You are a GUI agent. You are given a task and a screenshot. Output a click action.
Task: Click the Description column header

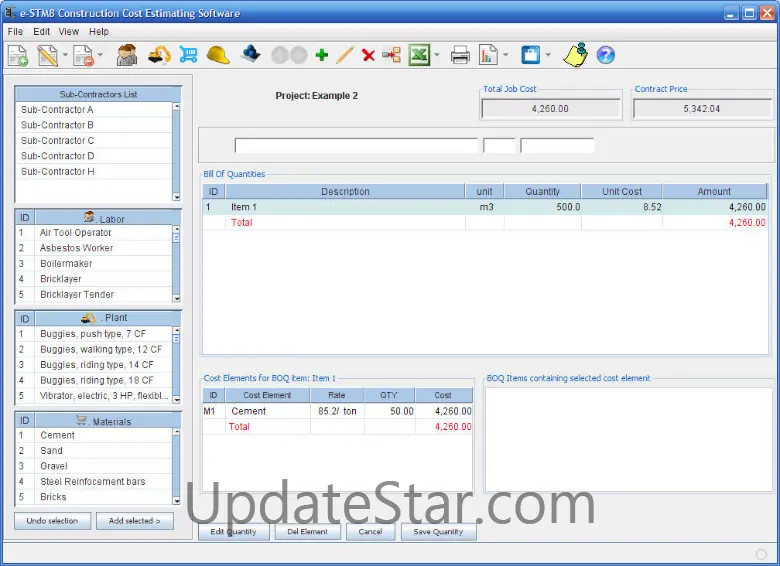click(x=345, y=191)
